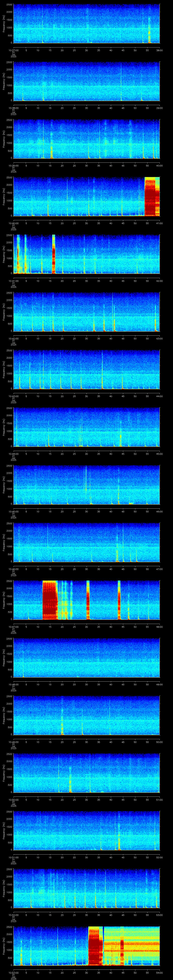Select the 10:39:00 start timestamp
Screen dimensions: 173x980
tap(13, 166)
